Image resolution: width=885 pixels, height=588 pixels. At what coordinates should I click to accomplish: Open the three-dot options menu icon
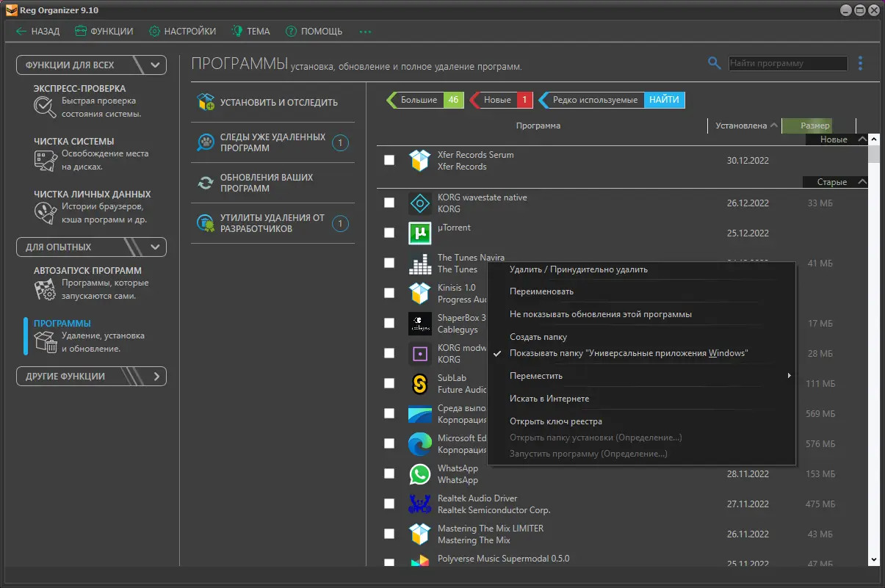pyautogui.click(x=860, y=64)
